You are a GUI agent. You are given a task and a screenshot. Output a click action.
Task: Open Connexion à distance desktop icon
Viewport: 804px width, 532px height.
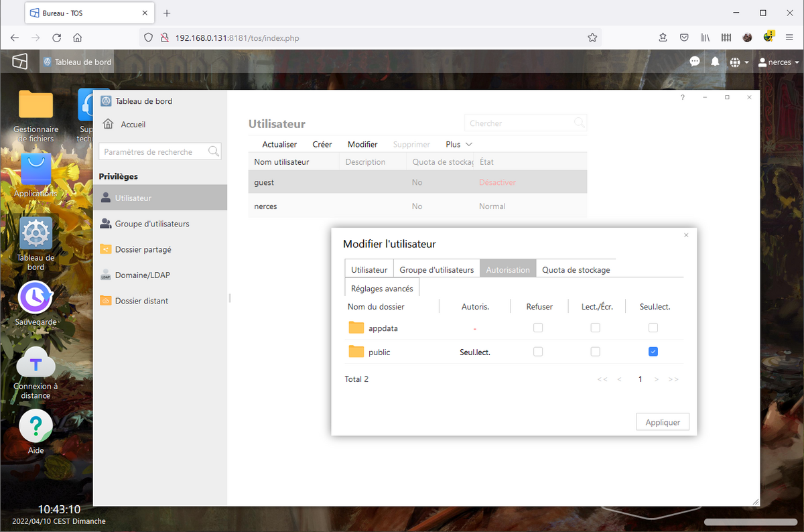click(36, 362)
